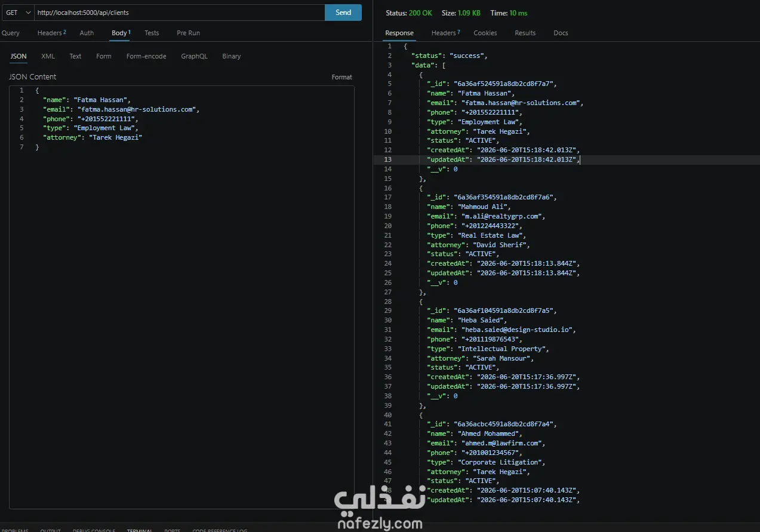Select Form-encode body type
Screen dimensions: 760x532
point(146,56)
